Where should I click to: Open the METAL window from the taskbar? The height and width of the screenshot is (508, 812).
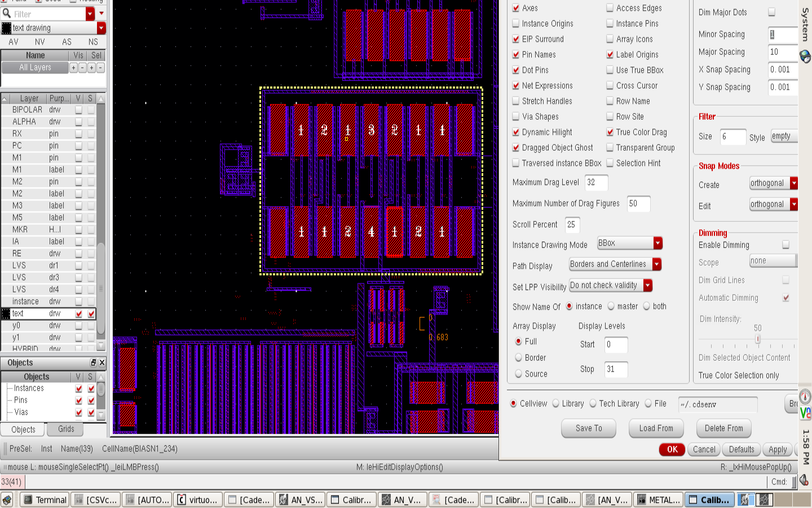(x=658, y=500)
